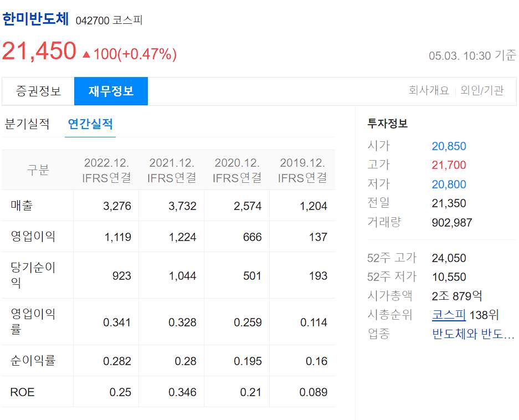Click 당기순이익 value 923
Screen dimensions: 519x420
(122, 275)
